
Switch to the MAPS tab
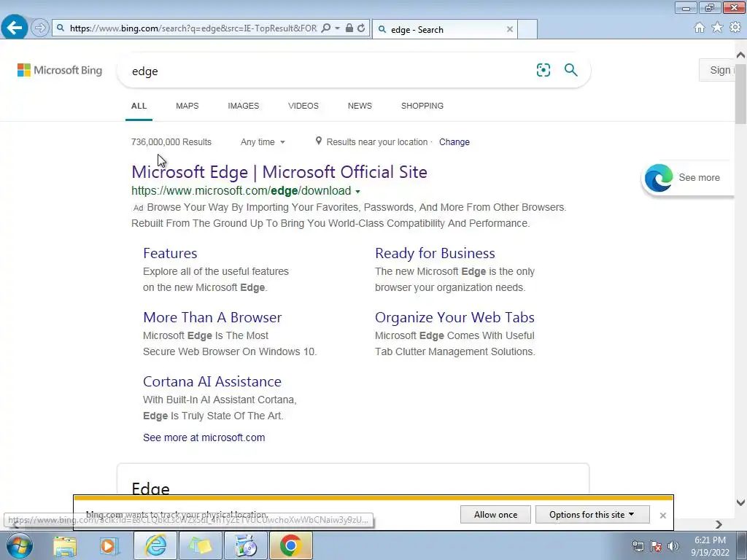(187, 106)
